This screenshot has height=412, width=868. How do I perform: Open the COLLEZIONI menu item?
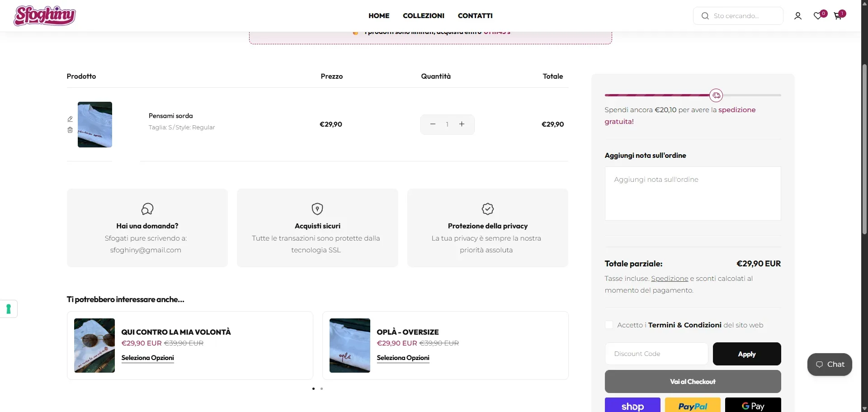(x=424, y=16)
